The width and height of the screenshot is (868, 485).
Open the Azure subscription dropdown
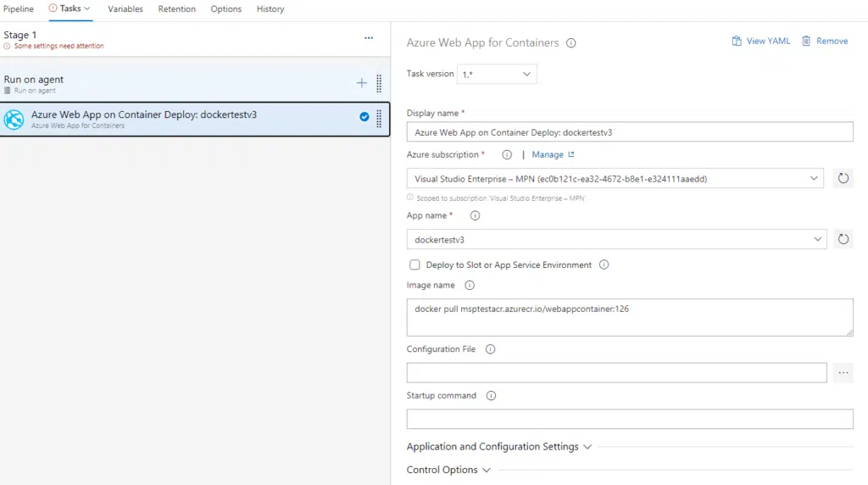tap(615, 178)
